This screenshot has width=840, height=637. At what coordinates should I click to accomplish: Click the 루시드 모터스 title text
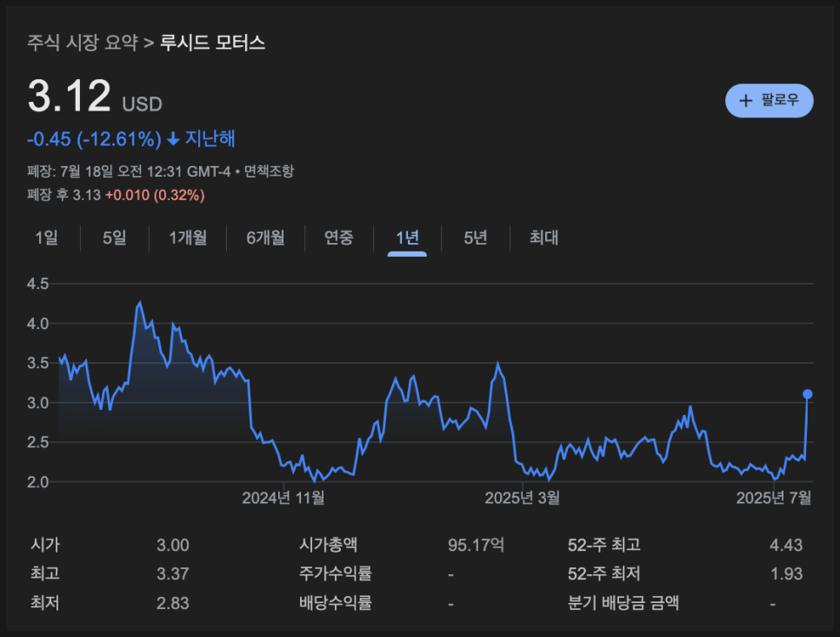point(213,43)
